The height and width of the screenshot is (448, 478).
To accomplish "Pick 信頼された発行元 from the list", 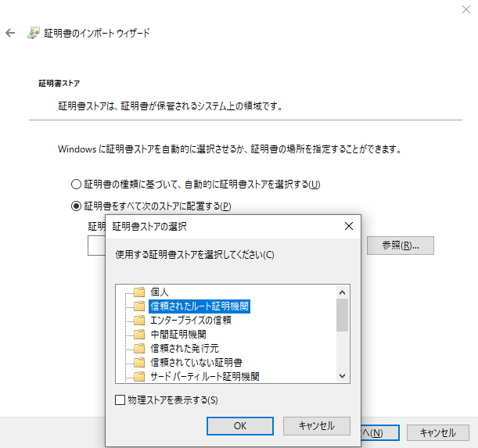I will click(185, 349).
